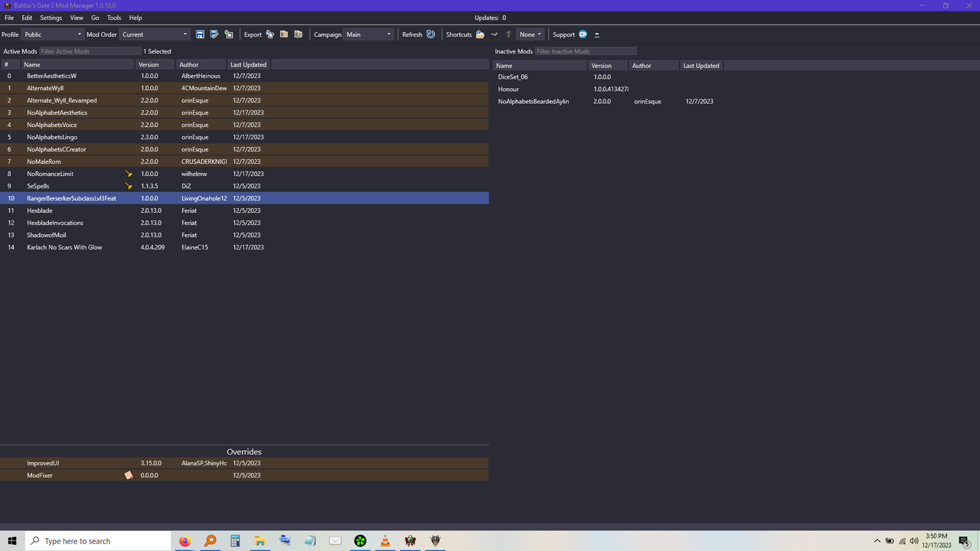Open the Go menu

[x=95, y=18]
